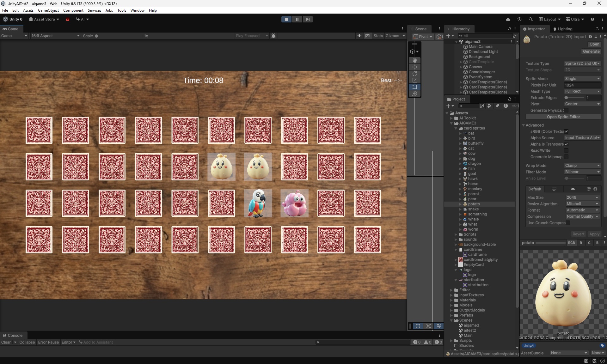
Task: Enable the Read/Write checkbox
Action: pos(566,150)
